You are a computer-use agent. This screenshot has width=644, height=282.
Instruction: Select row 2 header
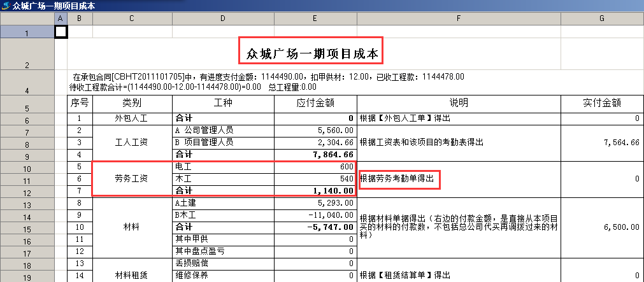tap(27, 54)
